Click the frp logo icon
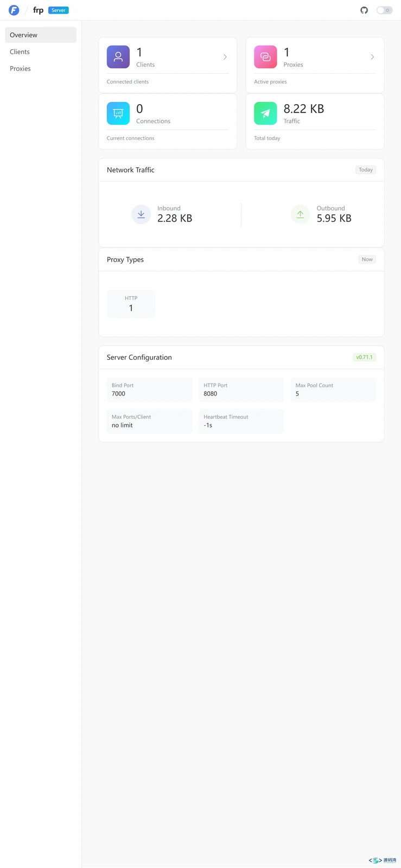Viewport: 401px width, 868px height. [14, 10]
